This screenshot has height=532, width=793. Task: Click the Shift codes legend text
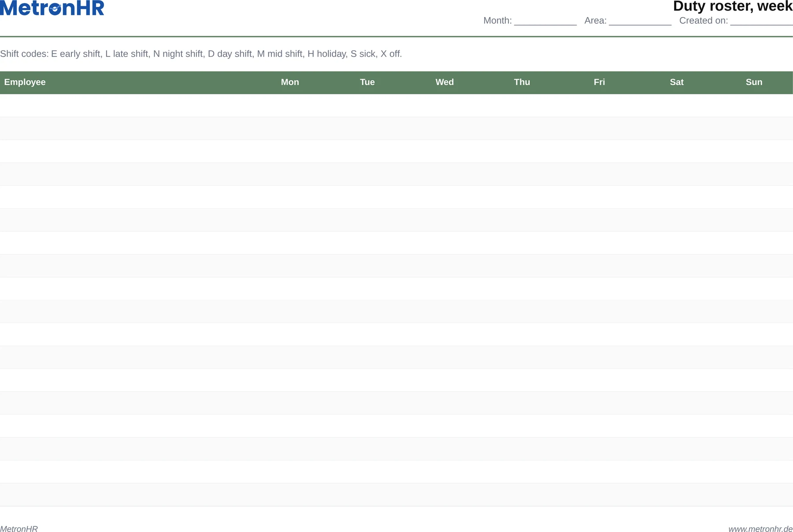click(x=201, y=54)
